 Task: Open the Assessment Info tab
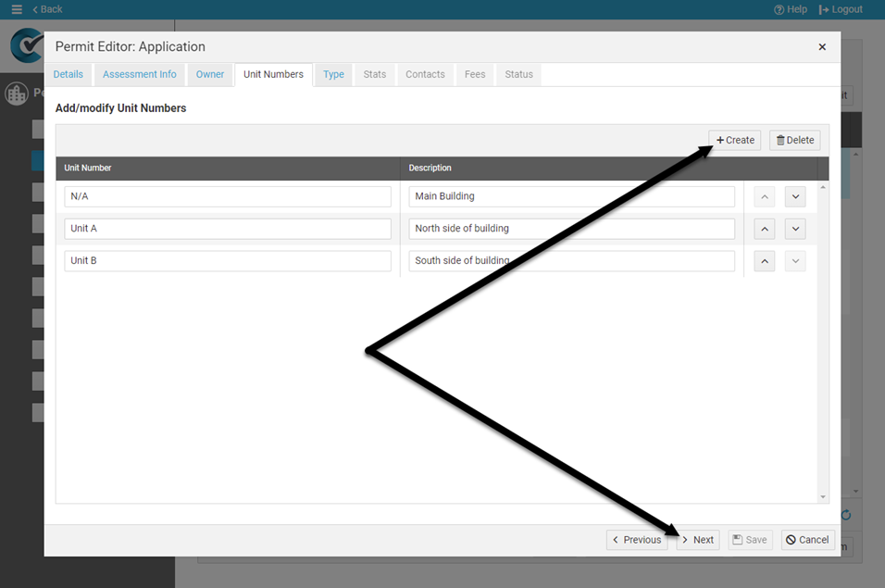[x=139, y=74]
